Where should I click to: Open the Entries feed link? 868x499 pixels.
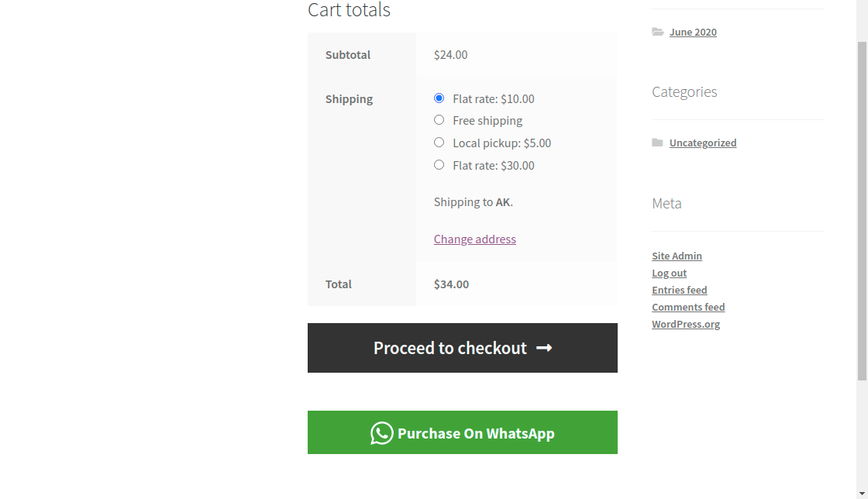(679, 290)
